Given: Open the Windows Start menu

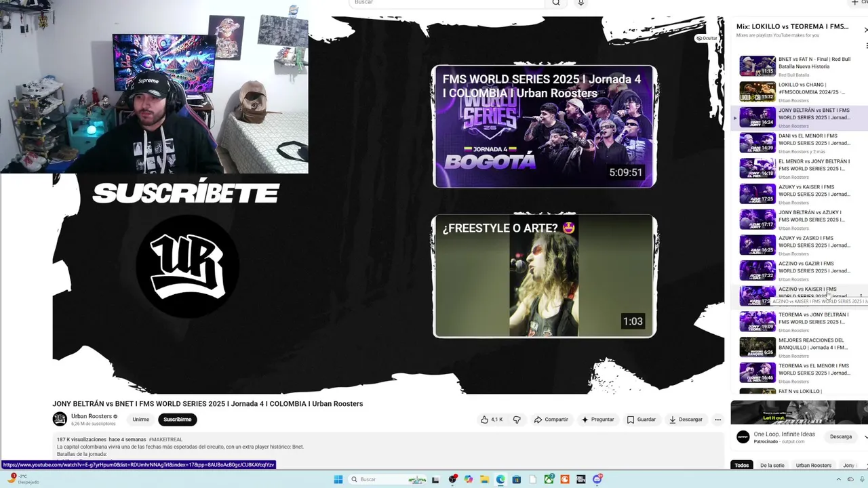Looking at the screenshot, I should (x=338, y=479).
